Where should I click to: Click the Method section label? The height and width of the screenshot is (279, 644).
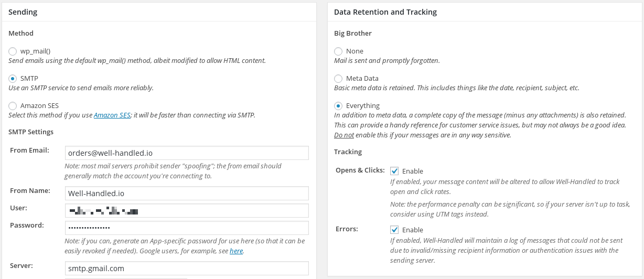click(x=21, y=33)
